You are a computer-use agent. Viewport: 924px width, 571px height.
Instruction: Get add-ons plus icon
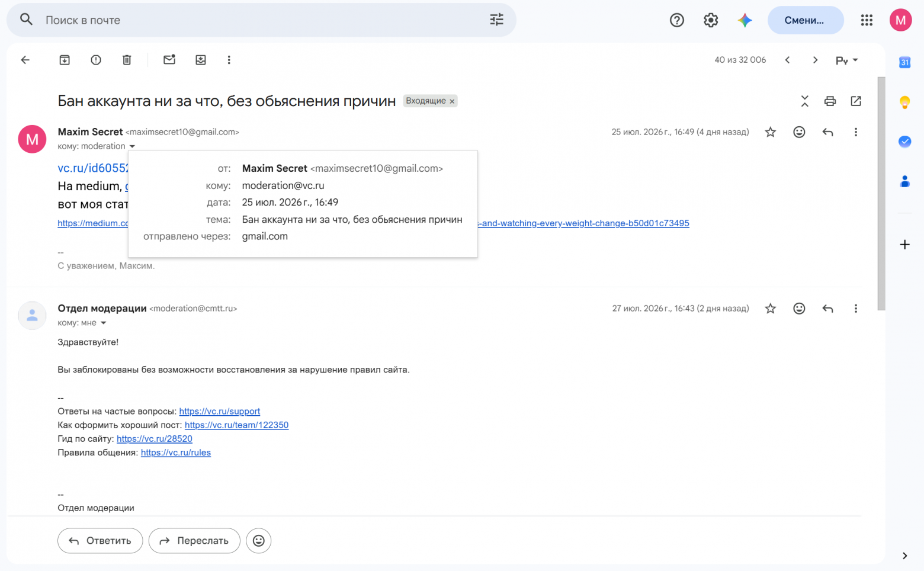tap(904, 245)
